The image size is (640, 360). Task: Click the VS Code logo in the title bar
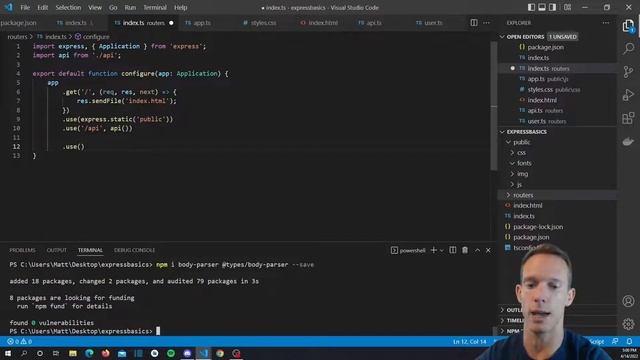point(9,7)
